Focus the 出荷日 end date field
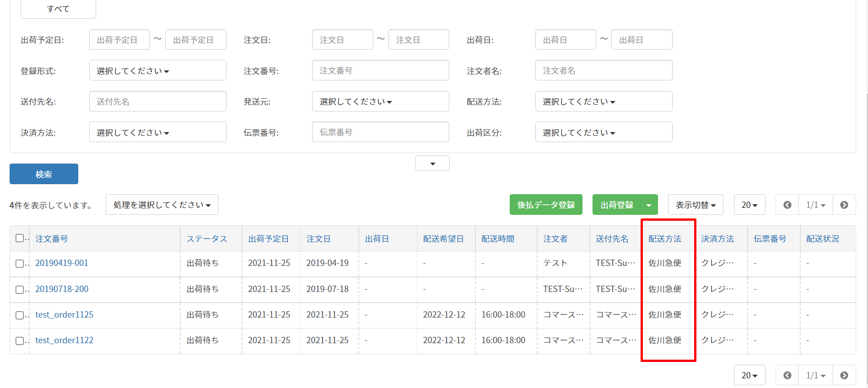The image size is (868, 388). (x=642, y=40)
